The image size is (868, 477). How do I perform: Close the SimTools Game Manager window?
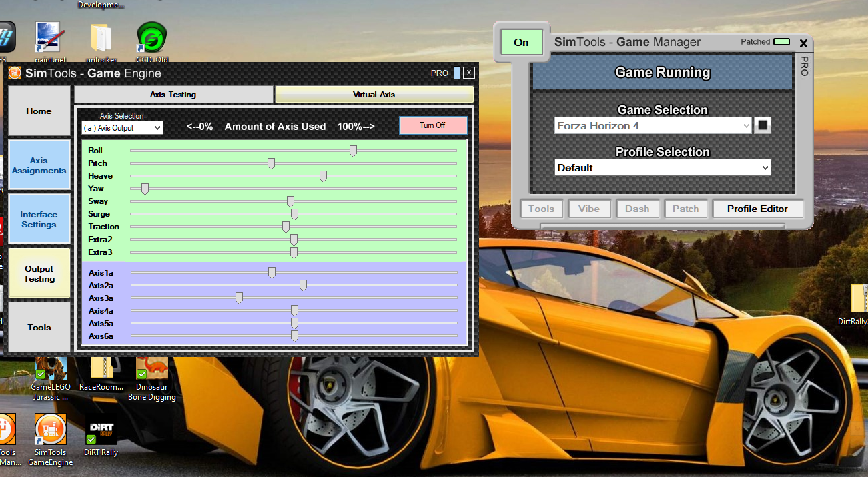tap(803, 43)
